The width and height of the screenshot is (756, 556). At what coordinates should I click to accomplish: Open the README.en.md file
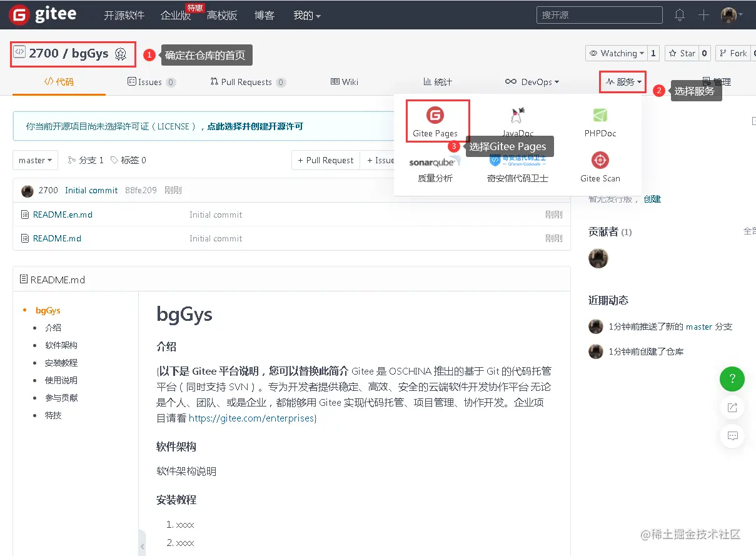click(x=62, y=215)
